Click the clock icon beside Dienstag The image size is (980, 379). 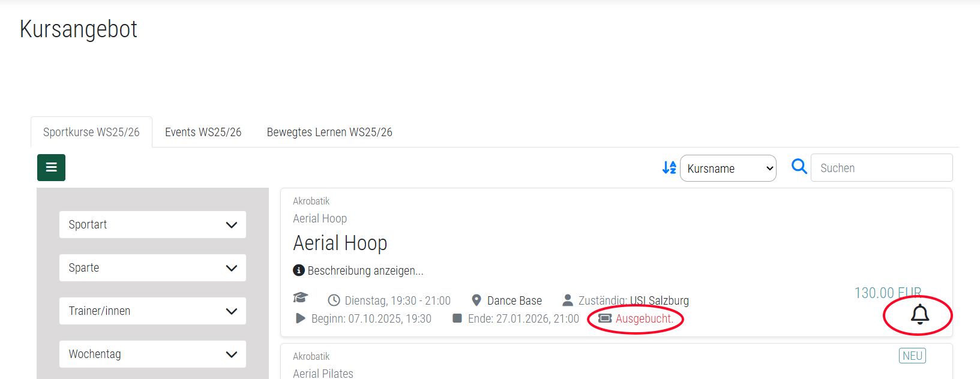tap(334, 300)
